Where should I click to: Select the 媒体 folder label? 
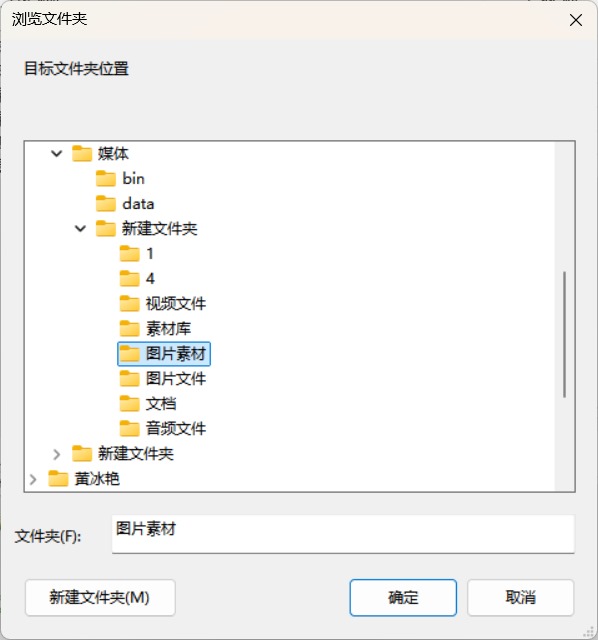click(113, 153)
